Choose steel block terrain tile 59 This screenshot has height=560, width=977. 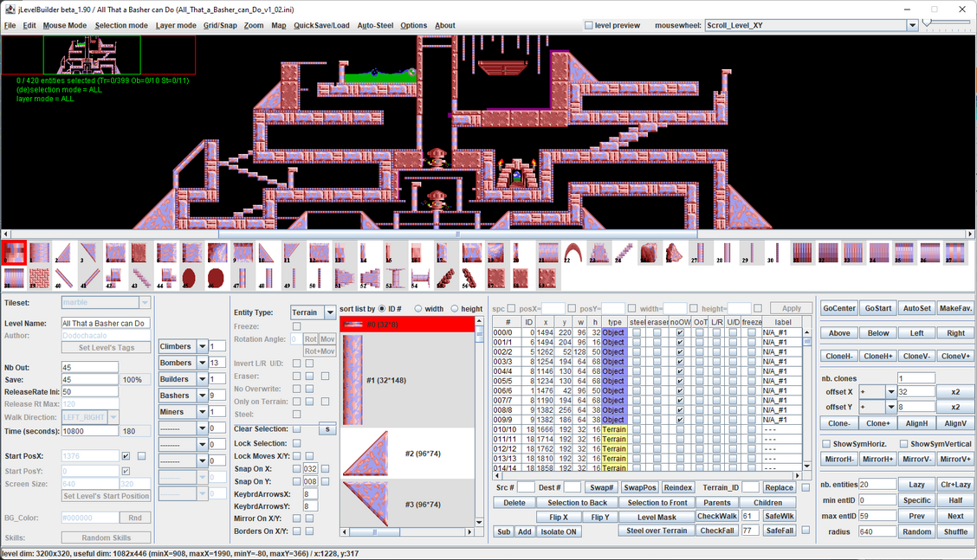point(547,278)
